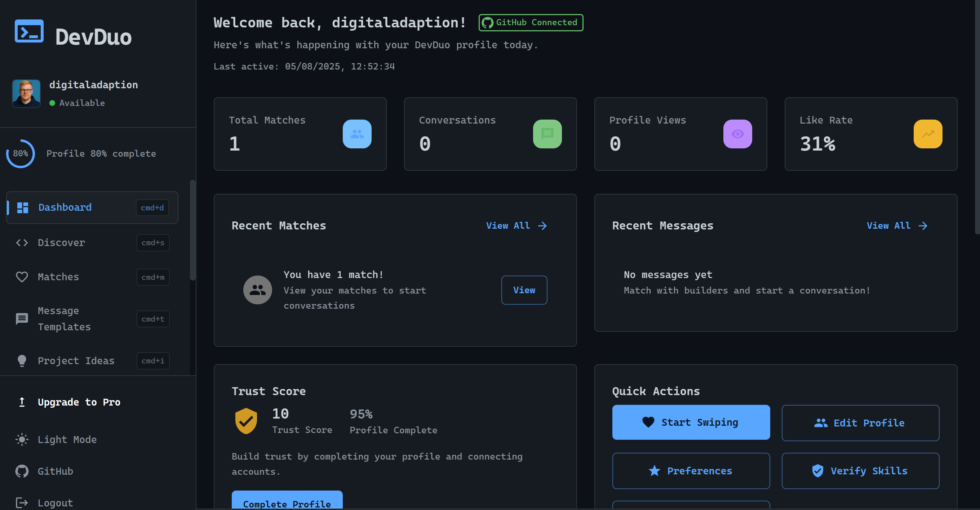Click the Message Templates chat icon
980x510 pixels.
[22, 319]
